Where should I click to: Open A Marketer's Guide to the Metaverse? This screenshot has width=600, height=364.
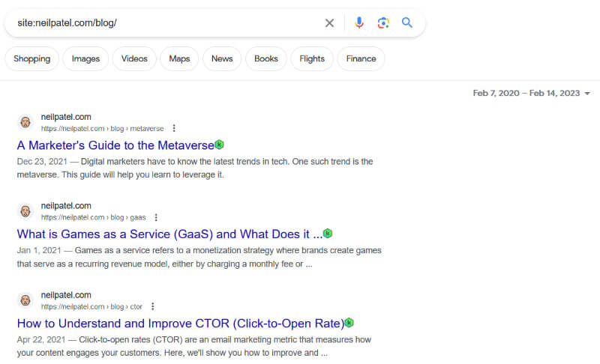pos(115,145)
